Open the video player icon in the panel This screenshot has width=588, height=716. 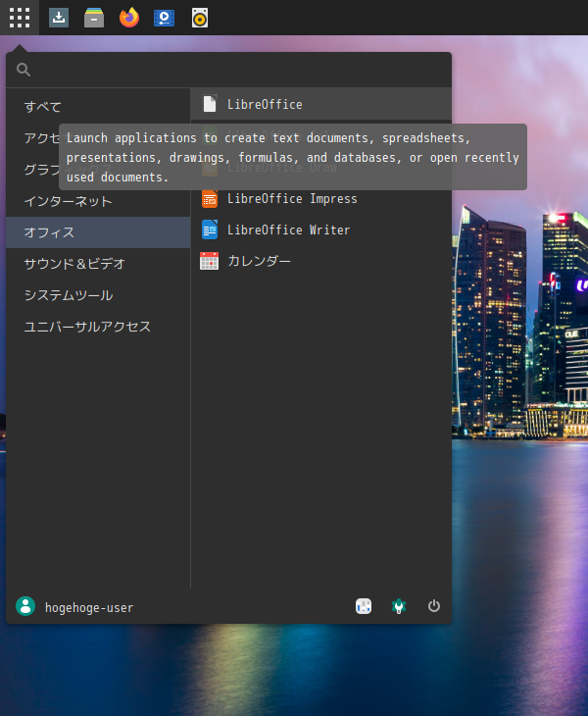coord(165,18)
